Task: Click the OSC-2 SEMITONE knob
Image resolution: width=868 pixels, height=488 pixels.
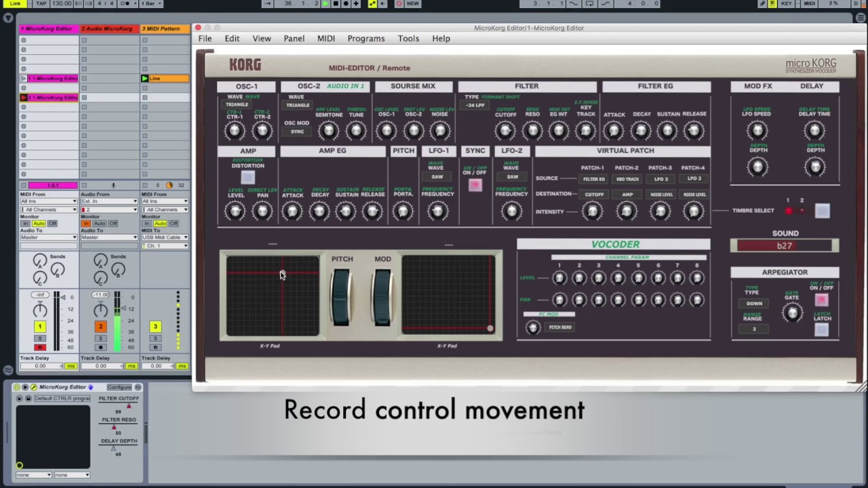Action: (328, 130)
